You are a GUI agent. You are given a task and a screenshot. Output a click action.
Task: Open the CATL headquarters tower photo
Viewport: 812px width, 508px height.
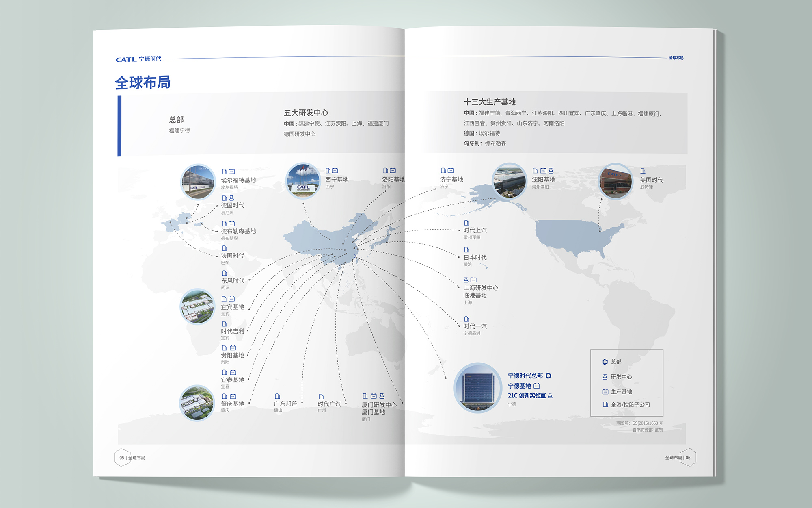(x=478, y=387)
